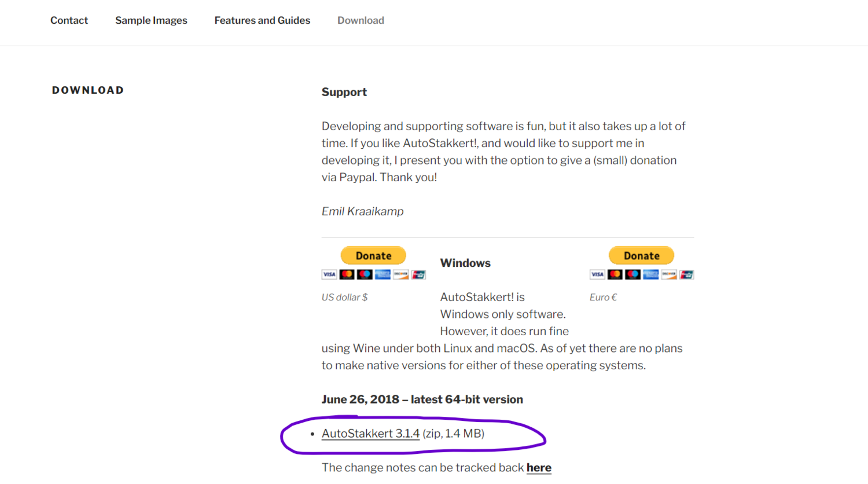Screen dimensions: 868x484
Task: Click the Discover card icon under US dollar Donate
Action: click(x=400, y=274)
